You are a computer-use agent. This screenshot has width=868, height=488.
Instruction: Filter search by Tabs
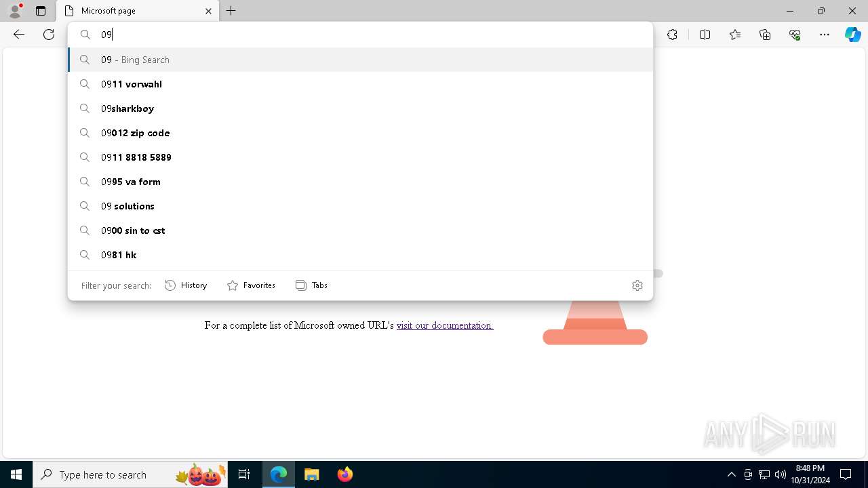311,285
